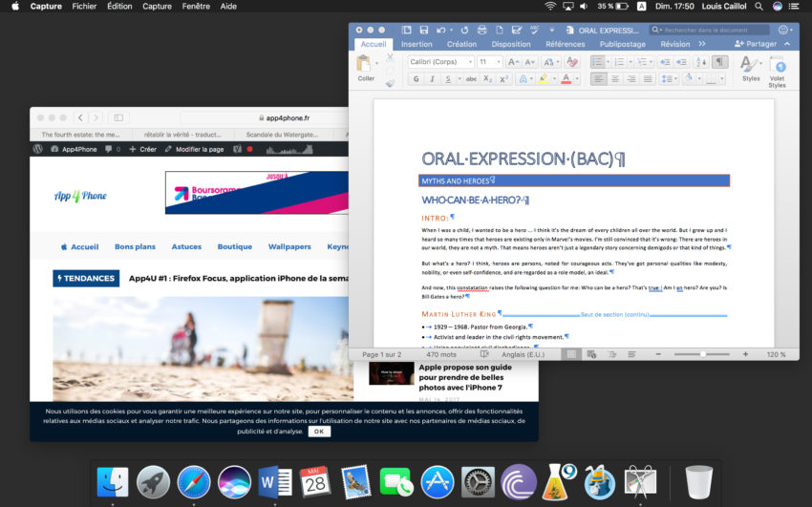Image resolution: width=812 pixels, height=507 pixels.
Task: Toggle superscript (X²) formatting
Action: click(503, 79)
